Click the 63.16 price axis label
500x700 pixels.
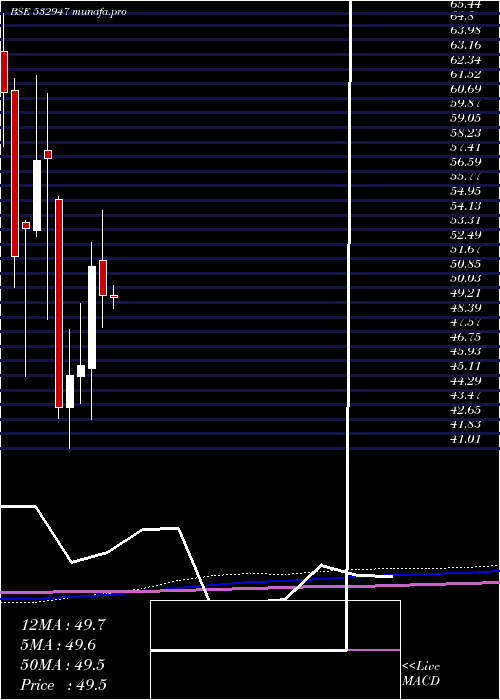[x=466, y=45]
